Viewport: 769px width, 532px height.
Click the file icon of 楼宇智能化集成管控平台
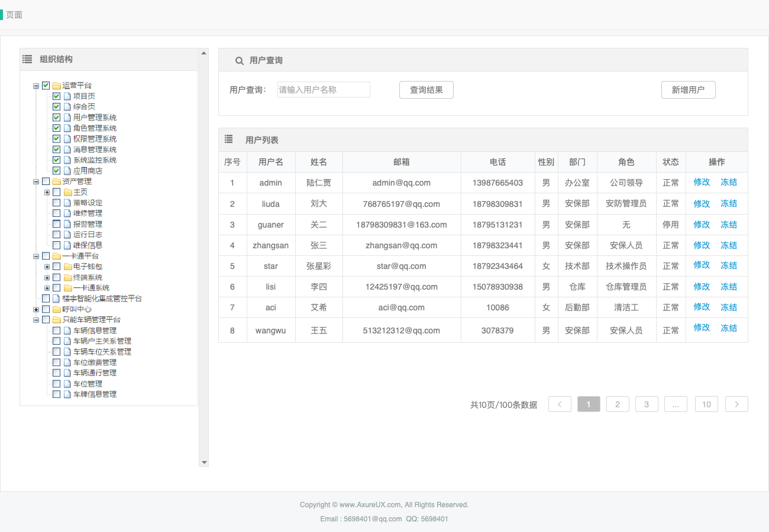(56, 299)
